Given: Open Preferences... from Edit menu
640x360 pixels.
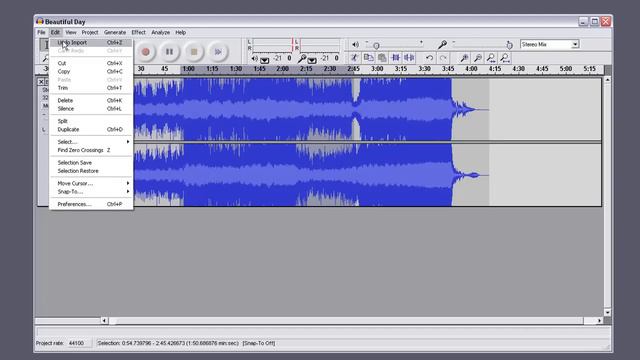Looking at the screenshot, I should [x=91, y=204].
